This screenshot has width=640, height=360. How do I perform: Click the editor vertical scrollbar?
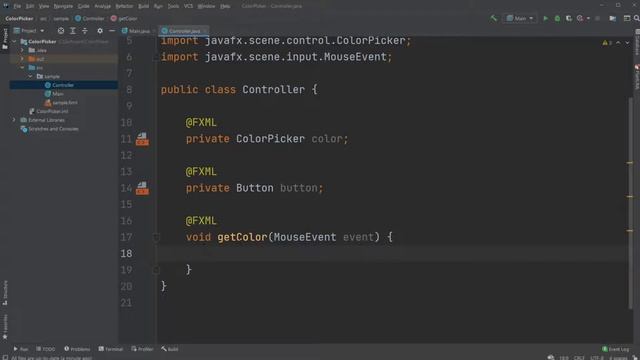click(x=630, y=204)
